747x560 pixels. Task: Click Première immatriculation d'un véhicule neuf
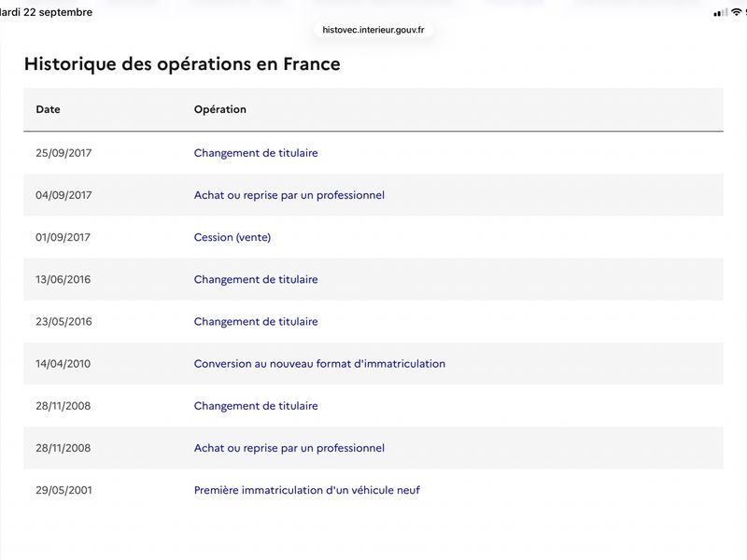tap(307, 490)
